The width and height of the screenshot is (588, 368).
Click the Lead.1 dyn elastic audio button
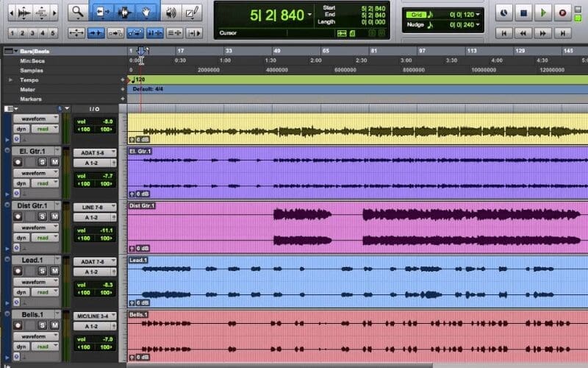point(21,292)
